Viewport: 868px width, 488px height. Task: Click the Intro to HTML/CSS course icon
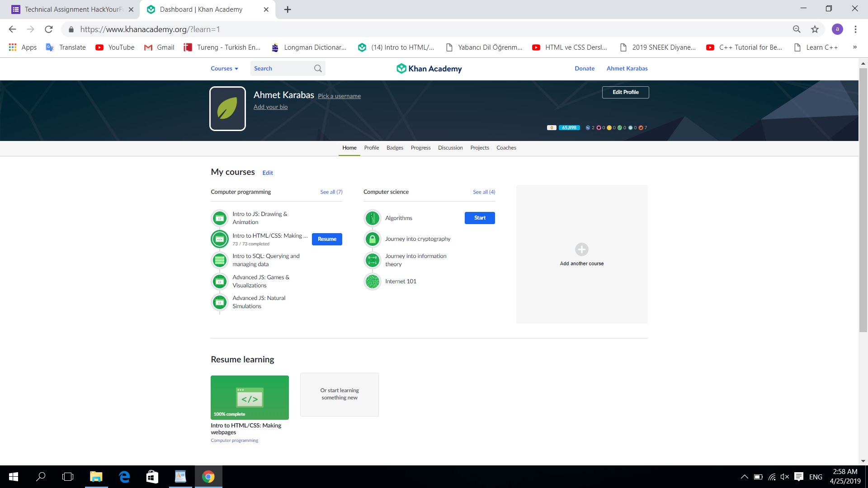coord(220,239)
